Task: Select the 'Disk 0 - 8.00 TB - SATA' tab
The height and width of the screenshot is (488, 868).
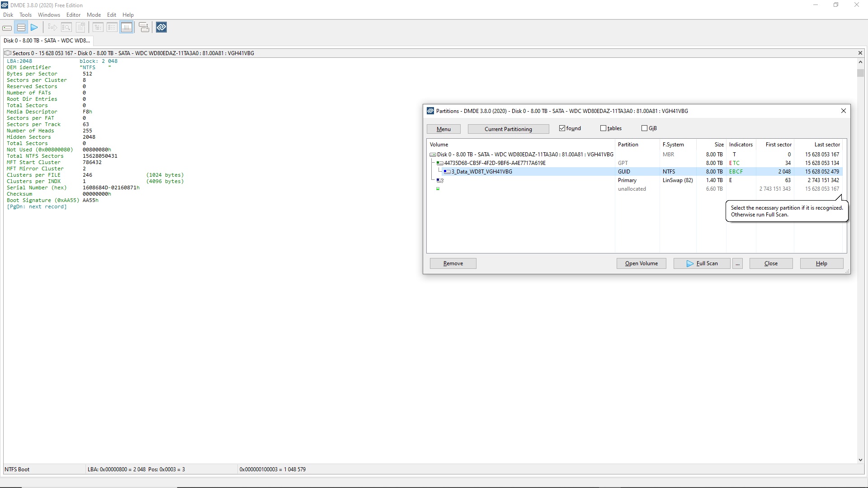Action: click(47, 40)
